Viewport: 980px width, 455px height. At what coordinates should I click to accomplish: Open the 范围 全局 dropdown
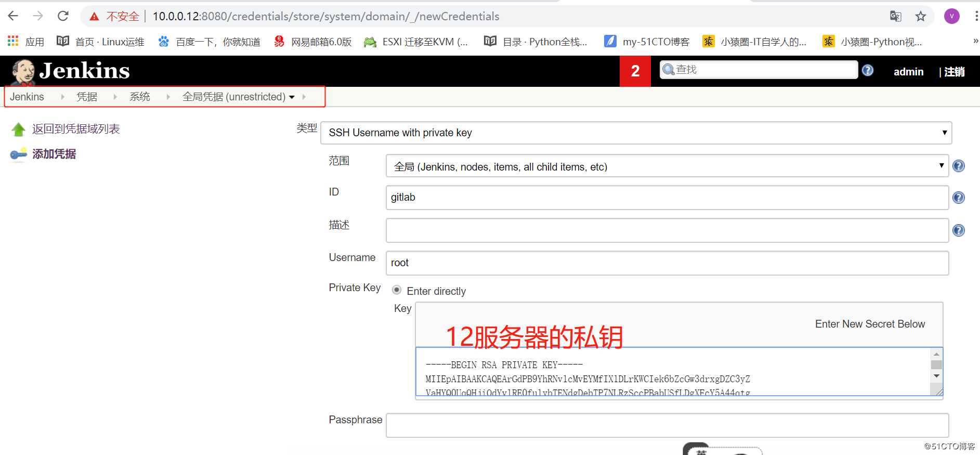pyautogui.click(x=667, y=166)
